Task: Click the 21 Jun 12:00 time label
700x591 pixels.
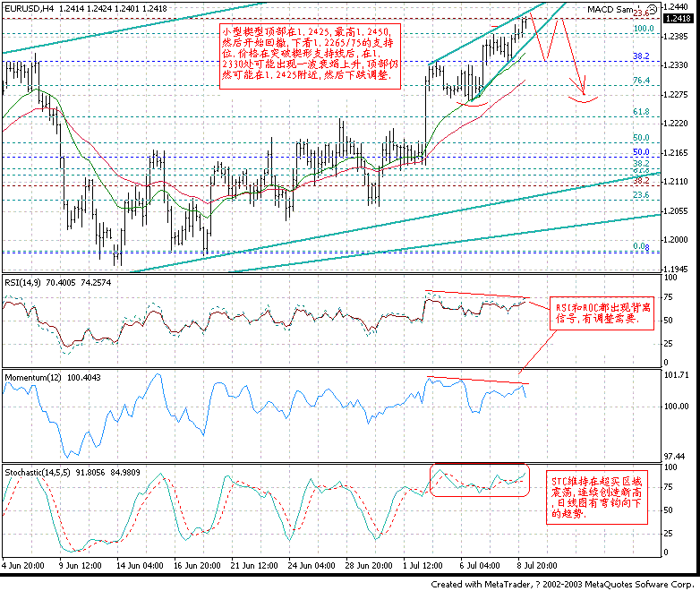Action: coord(254,566)
